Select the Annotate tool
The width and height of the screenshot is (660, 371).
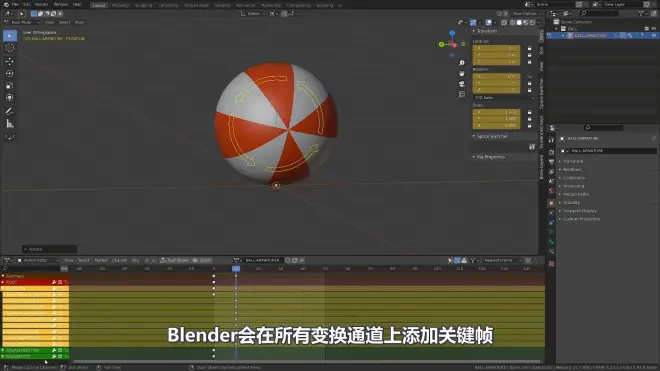(10, 112)
